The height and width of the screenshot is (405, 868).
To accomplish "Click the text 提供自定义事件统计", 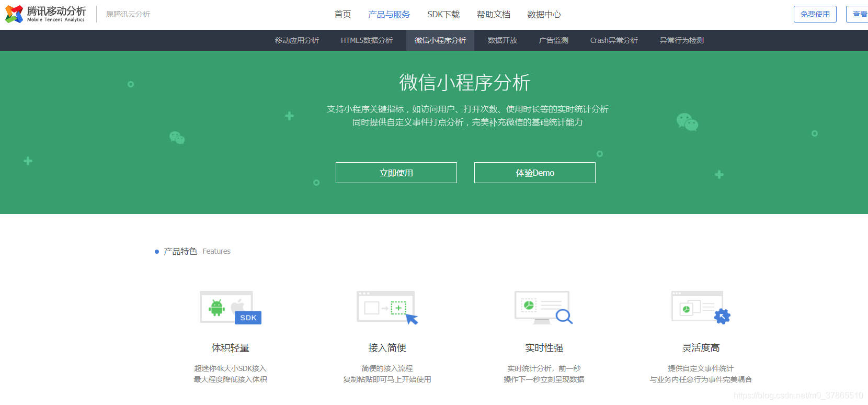I will click(701, 368).
